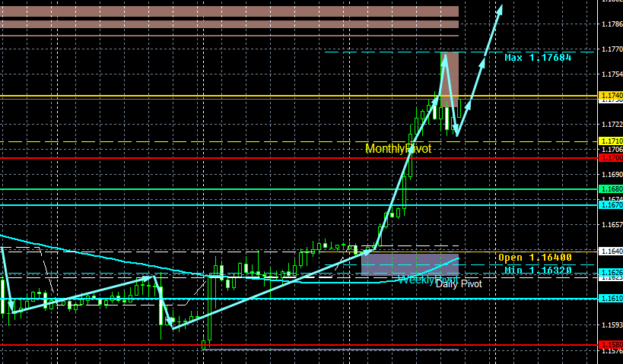Screen dimensions: 623x364
Task: Select the Open 1.16400 label
Action: (x=535, y=258)
